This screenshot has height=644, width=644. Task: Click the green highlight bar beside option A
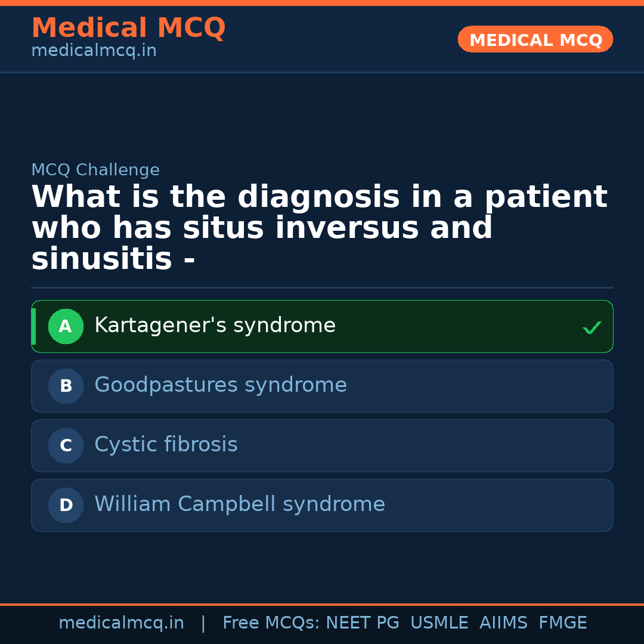click(x=33, y=326)
